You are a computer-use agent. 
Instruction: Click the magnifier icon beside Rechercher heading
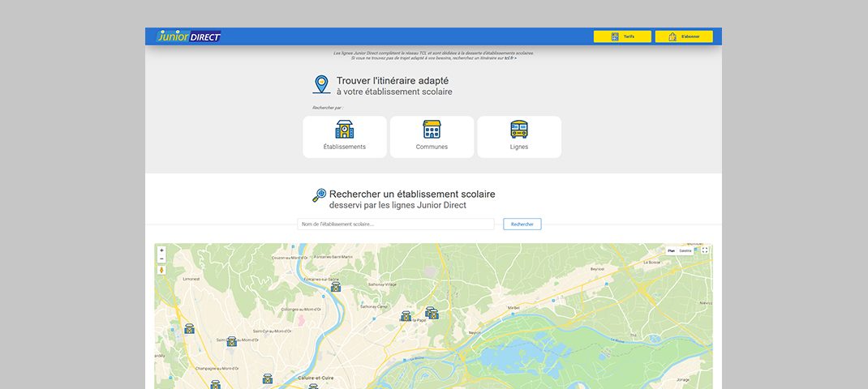(x=319, y=195)
